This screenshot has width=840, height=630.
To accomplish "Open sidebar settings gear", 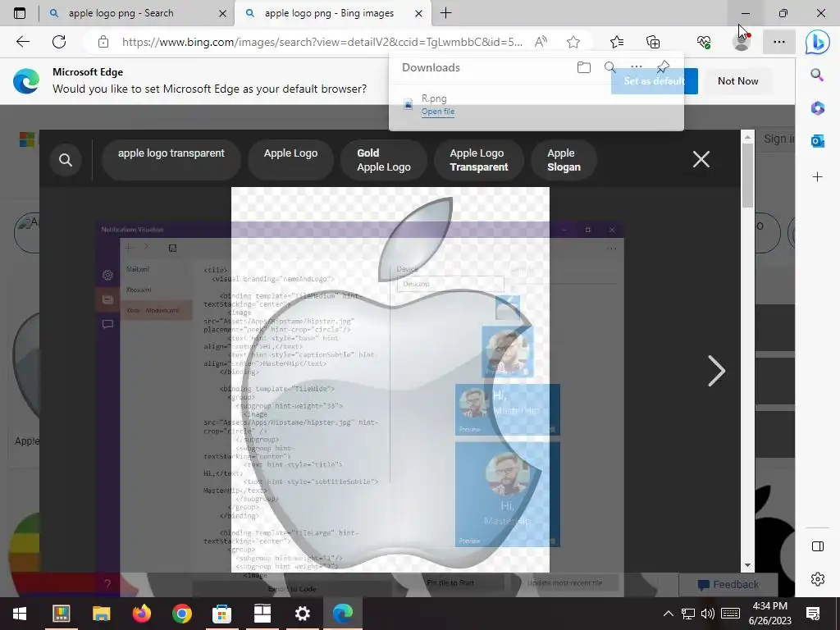I will [x=818, y=579].
